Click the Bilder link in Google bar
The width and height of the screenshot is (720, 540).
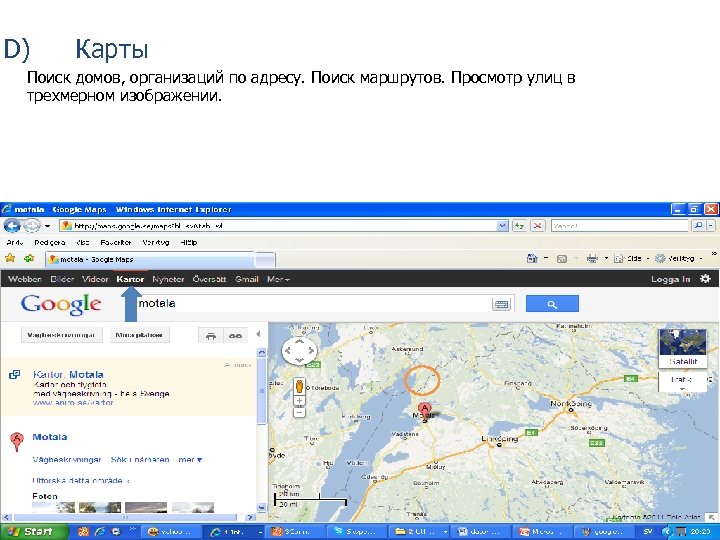pyautogui.click(x=62, y=279)
